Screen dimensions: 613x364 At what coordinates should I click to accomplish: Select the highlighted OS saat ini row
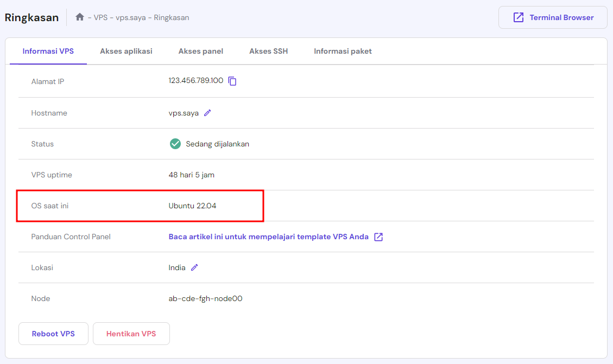140,206
